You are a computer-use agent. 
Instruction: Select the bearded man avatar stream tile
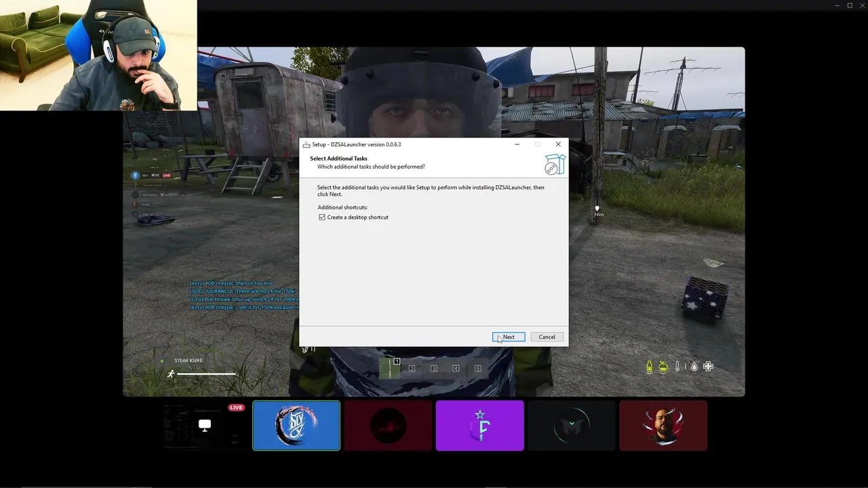(x=663, y=426)
